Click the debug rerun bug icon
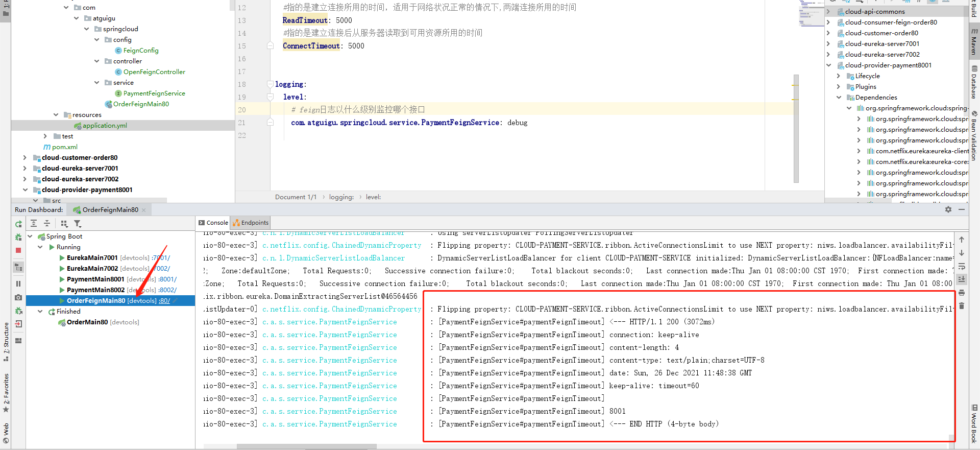Image resolution: width=980 pixels, height=450 pixels. click(x=18, y=237)
